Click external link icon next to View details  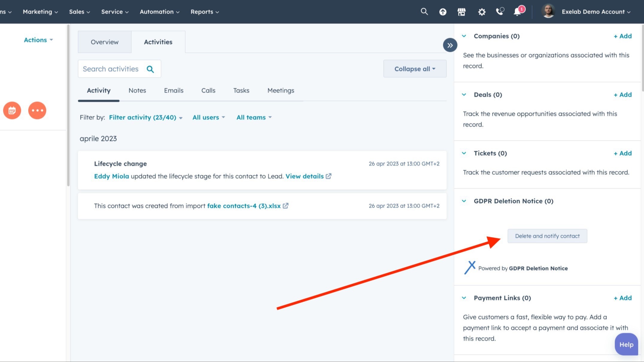pos(329,176)
